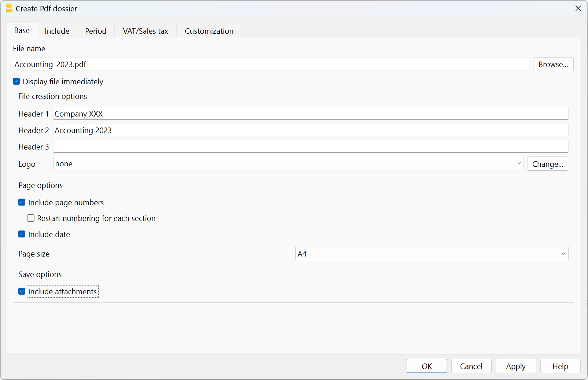The width and height of the screenshot is (588, 380).
Task: Click the Banana app icon in title bar
Action: [9, 8]
